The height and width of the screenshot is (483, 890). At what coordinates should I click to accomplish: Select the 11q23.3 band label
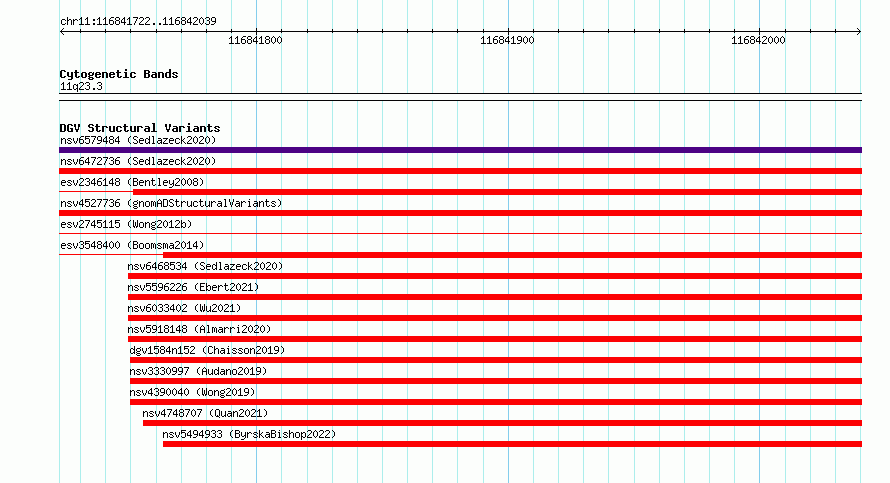pyautogui.click(x=81, y=86)
